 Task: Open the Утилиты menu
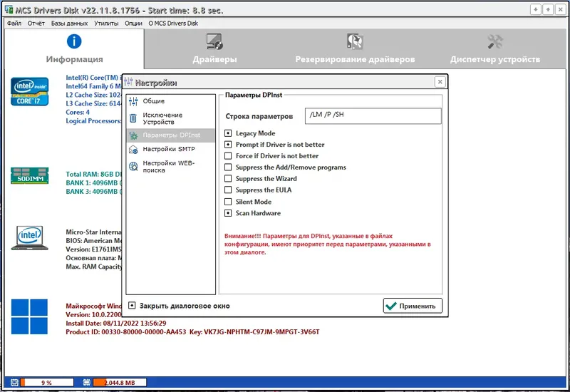pyautogui.click(x=106, y=24)
